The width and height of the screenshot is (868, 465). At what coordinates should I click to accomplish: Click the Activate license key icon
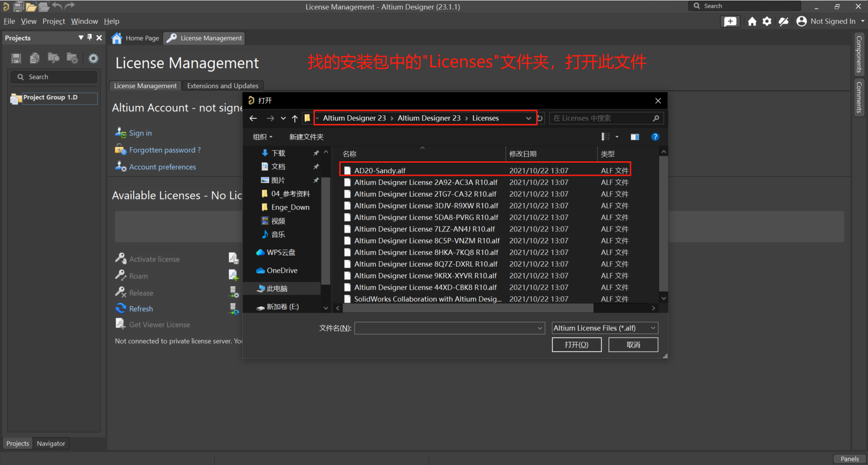click(120, 258)
